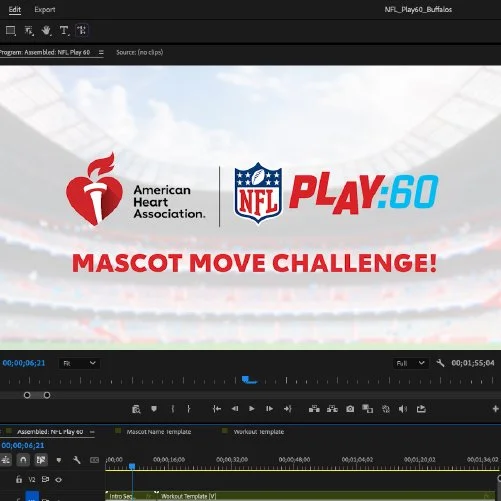Select the Type tool
This screenshot has height=501, width=501.
pyautogui.click(x=64, y=31)
